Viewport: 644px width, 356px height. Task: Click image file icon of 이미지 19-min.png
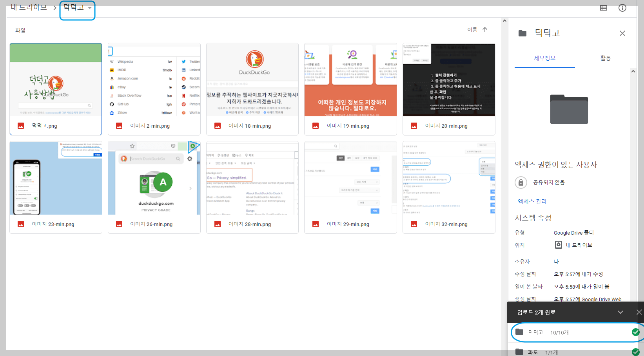(316, 126)
